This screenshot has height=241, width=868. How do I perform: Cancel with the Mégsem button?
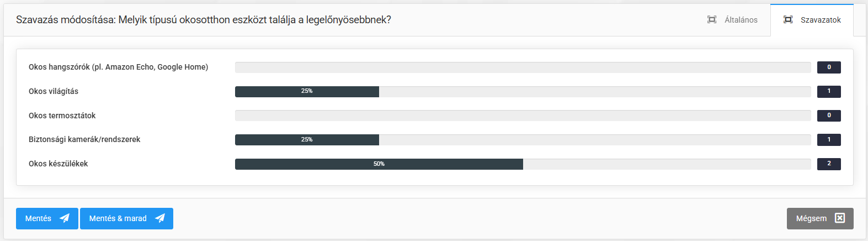click(819, 218)
